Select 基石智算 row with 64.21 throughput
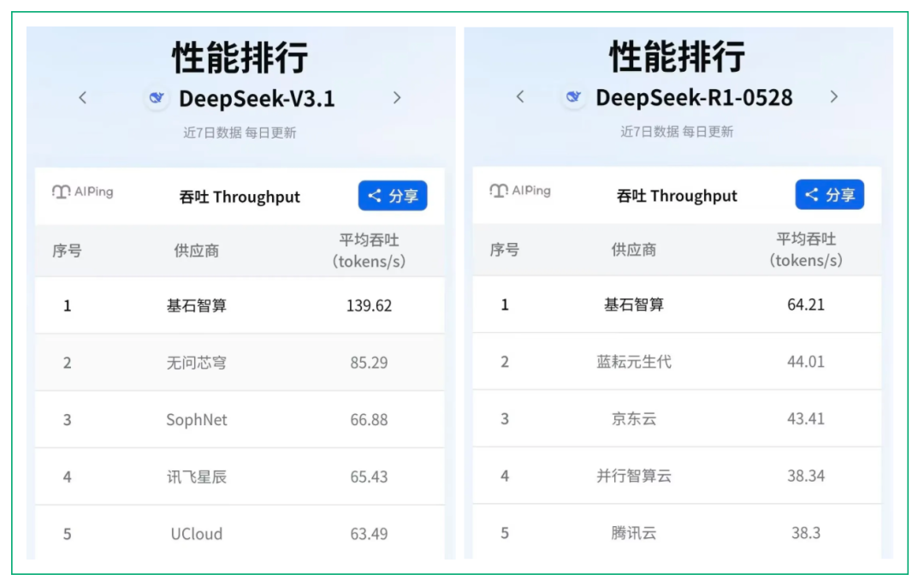Viewport: 924px width, 586px height. 677,305
